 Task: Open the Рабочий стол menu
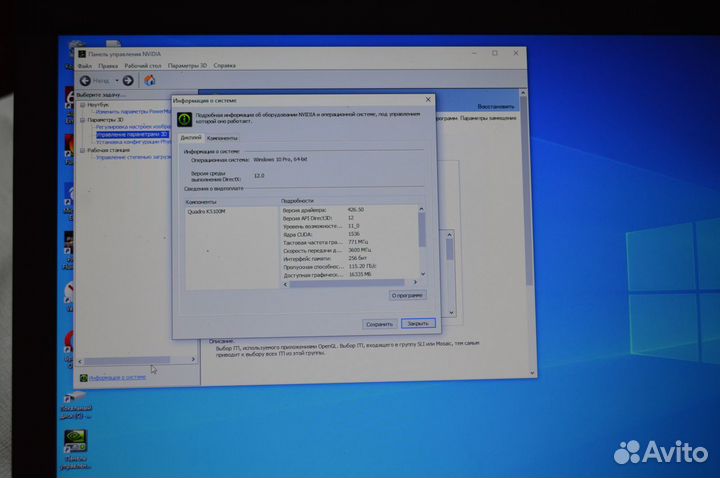(x=143, y=66)
